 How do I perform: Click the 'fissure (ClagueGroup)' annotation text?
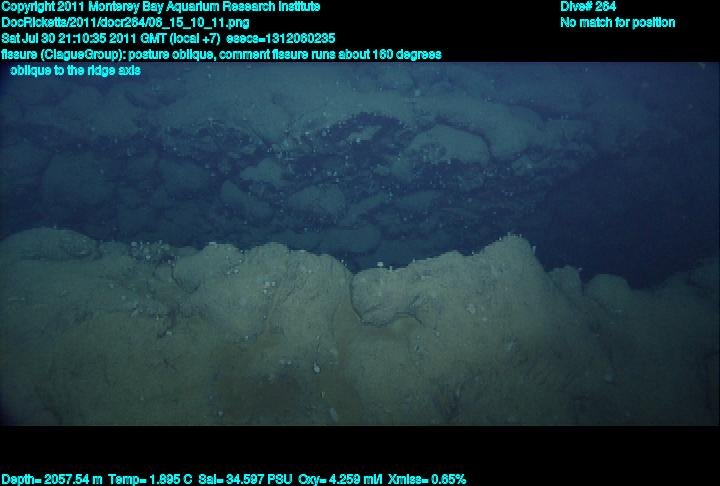pos(63,55)
